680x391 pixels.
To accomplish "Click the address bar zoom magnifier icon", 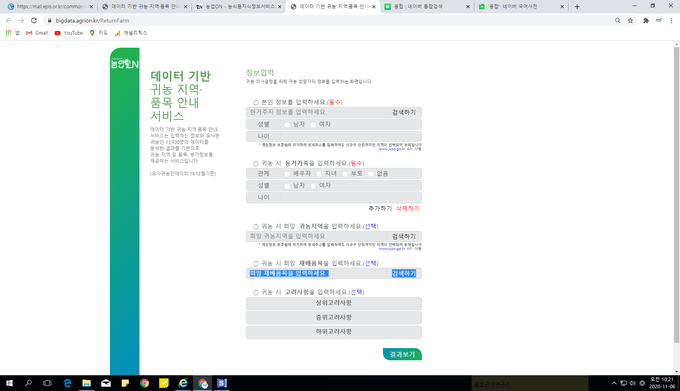I will click(x=617, y=20).
